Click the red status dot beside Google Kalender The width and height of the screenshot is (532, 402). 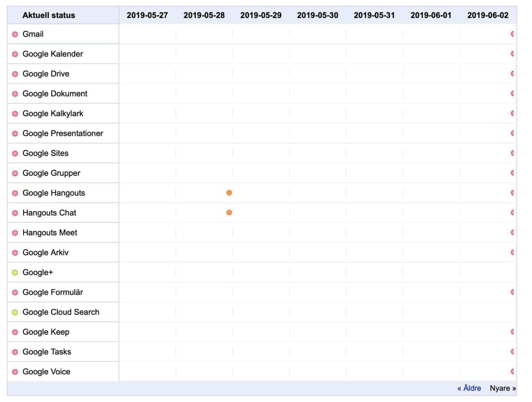click(15, 54)
